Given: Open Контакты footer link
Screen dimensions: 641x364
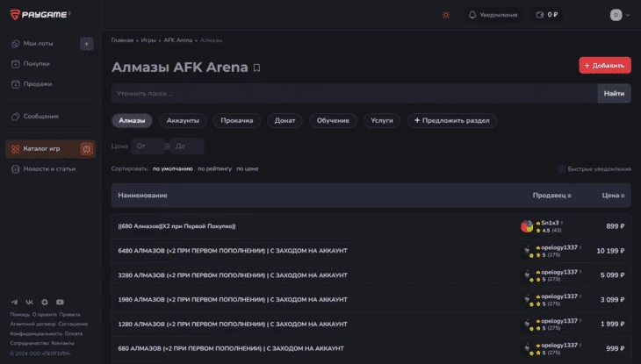Looking at the screenshot, I should coord(62,343).
